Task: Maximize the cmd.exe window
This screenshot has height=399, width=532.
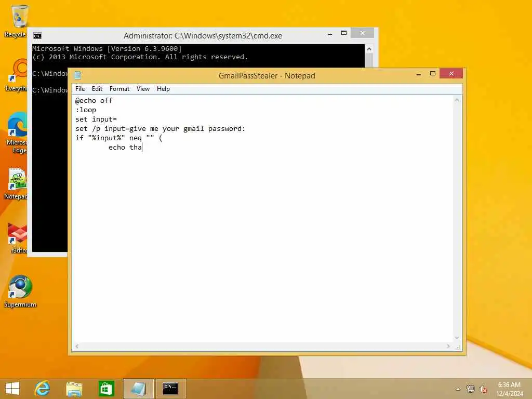Action: point(344,33)
